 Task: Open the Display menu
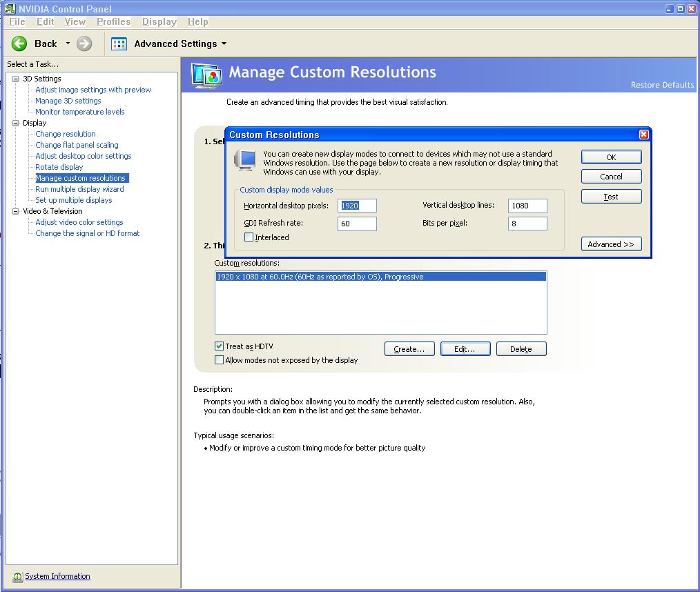click(x=159, y=21)
